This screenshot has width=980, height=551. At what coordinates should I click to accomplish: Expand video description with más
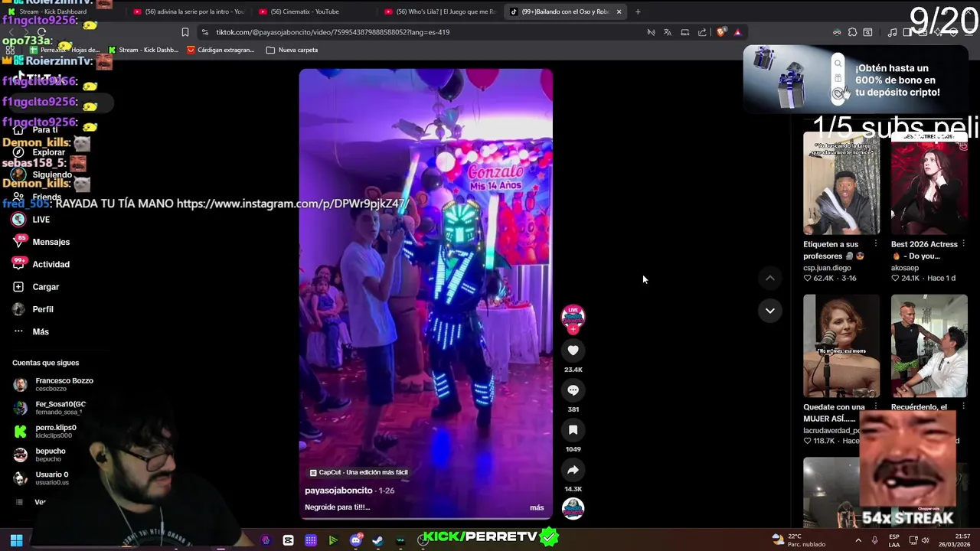(x=537, y=507)
